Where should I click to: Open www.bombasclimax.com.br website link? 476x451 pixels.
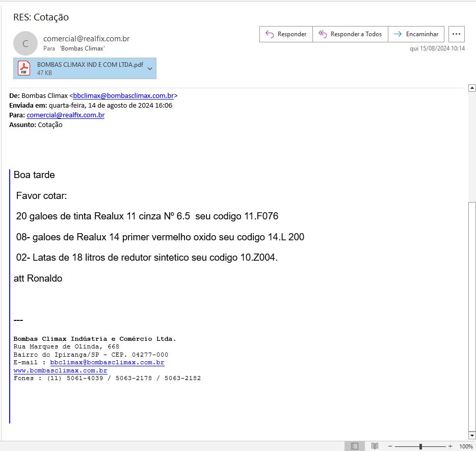(60, 371)
